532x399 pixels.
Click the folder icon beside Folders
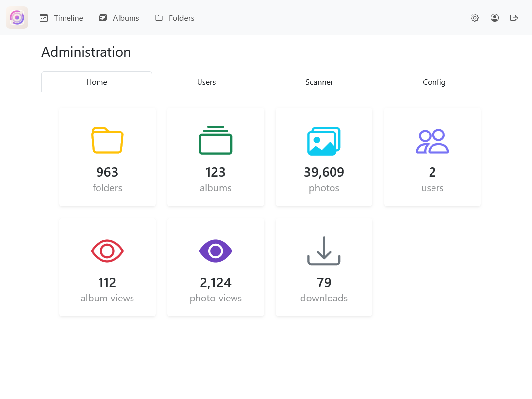pos(159,18)
